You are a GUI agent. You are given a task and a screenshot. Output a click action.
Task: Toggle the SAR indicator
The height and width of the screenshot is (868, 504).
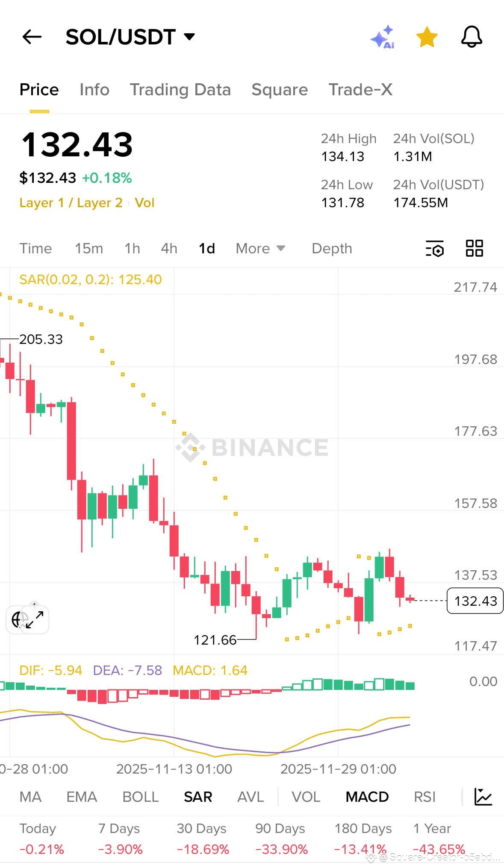(198, 797)
